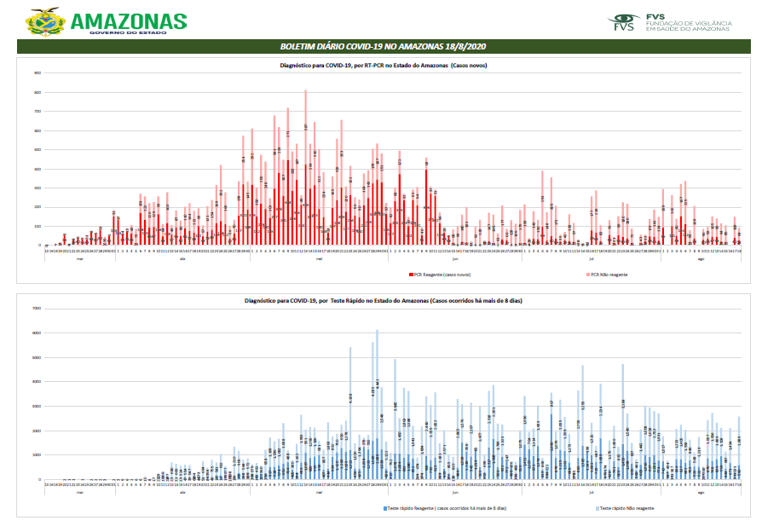Select the Teste Rápido chart title
Screen dimensions: 762x532
click(383, 300)
